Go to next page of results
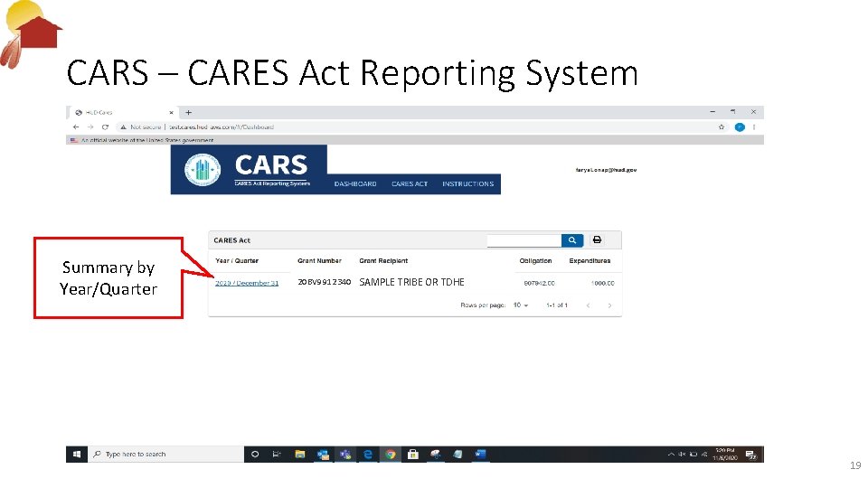The image size is (868, 488). point(609,305)
